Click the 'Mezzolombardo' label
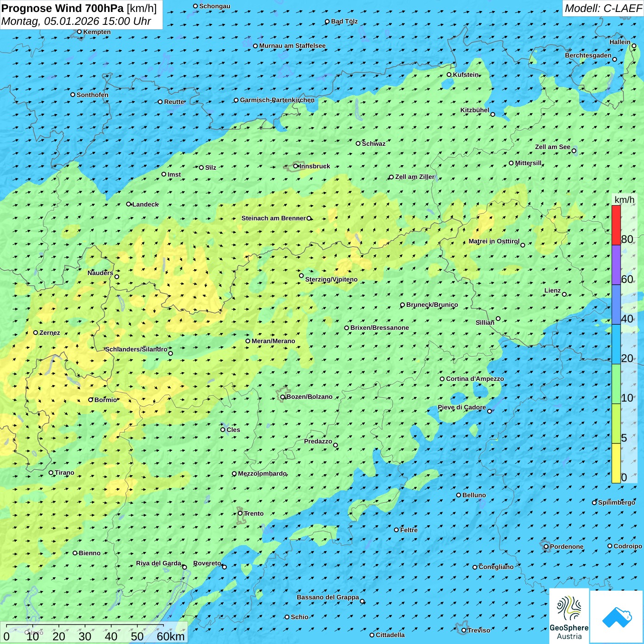 pos(262,473)
